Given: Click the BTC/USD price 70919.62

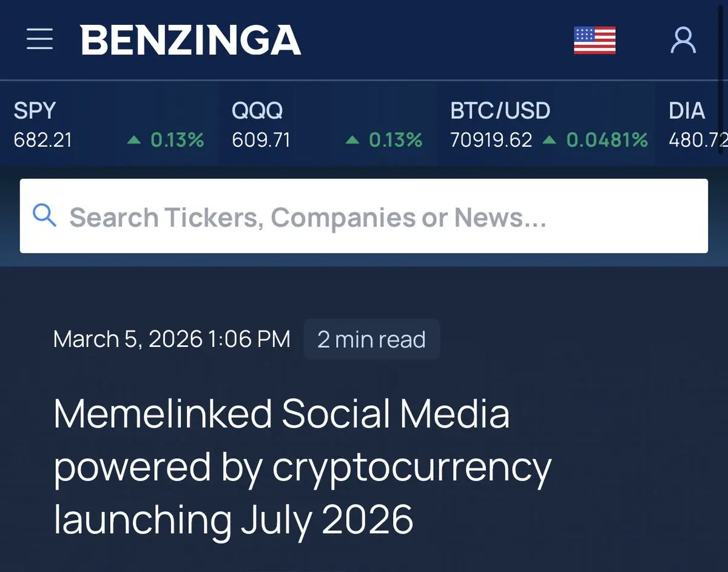Looking at the screenshot, I should [x=491, y=141].
